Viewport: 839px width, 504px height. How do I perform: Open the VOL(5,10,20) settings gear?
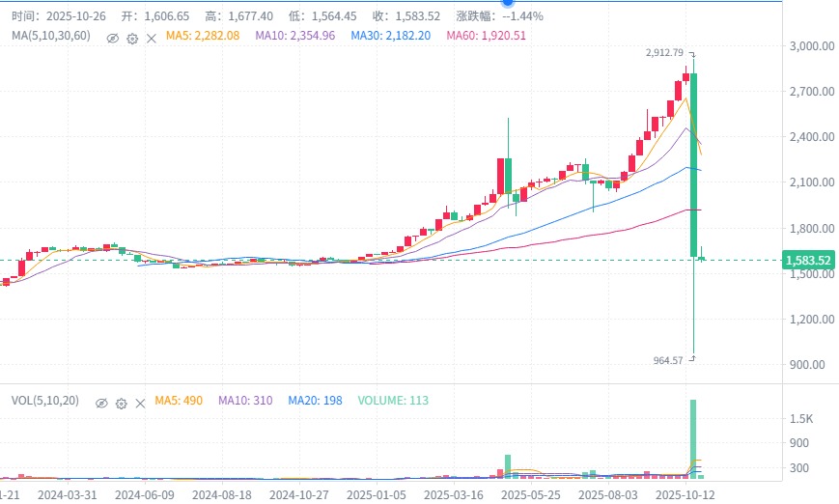[x=121, y=403]
